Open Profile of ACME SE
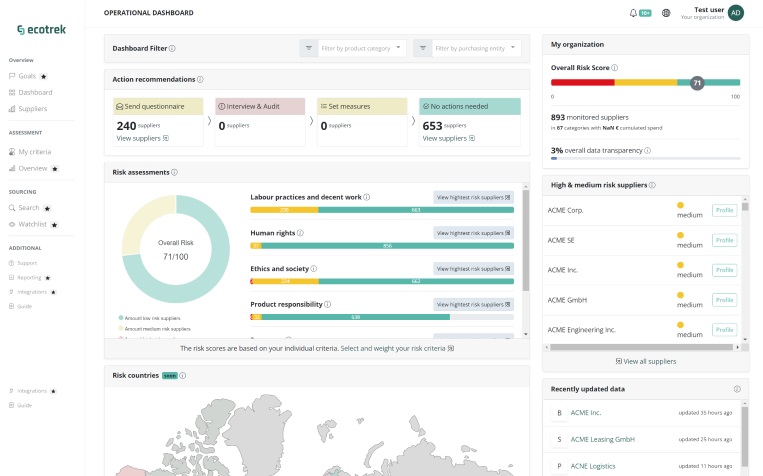Screen dimensions: 763x476 [x=724, y=240]
